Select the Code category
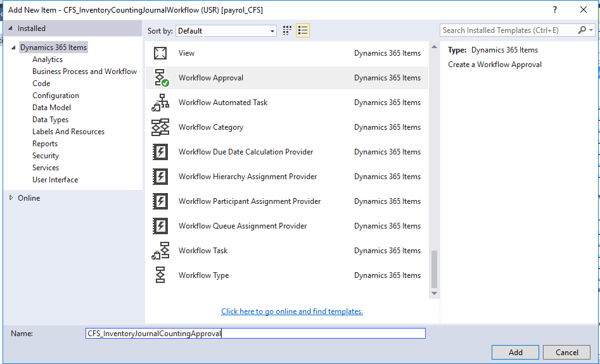Image resolution: width=600 pixels, height=364 pixels. 41,84
